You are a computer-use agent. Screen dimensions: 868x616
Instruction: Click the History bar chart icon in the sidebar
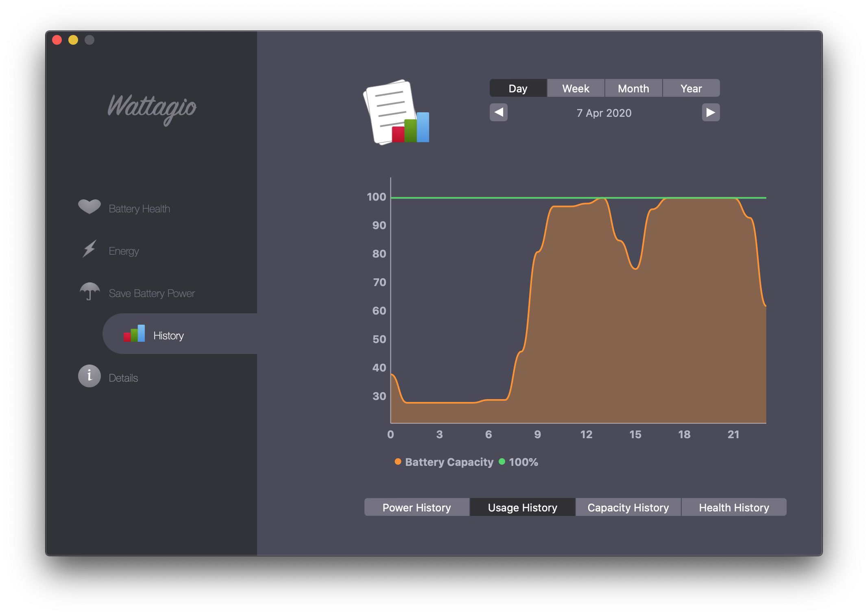[x=134, y=334]
